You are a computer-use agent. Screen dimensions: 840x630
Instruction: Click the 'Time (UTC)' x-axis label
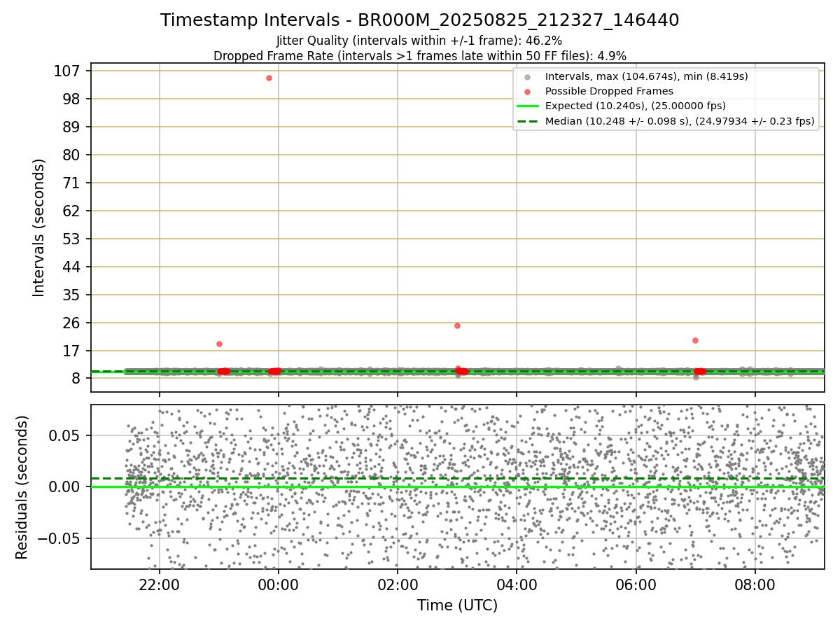point(457,605)
